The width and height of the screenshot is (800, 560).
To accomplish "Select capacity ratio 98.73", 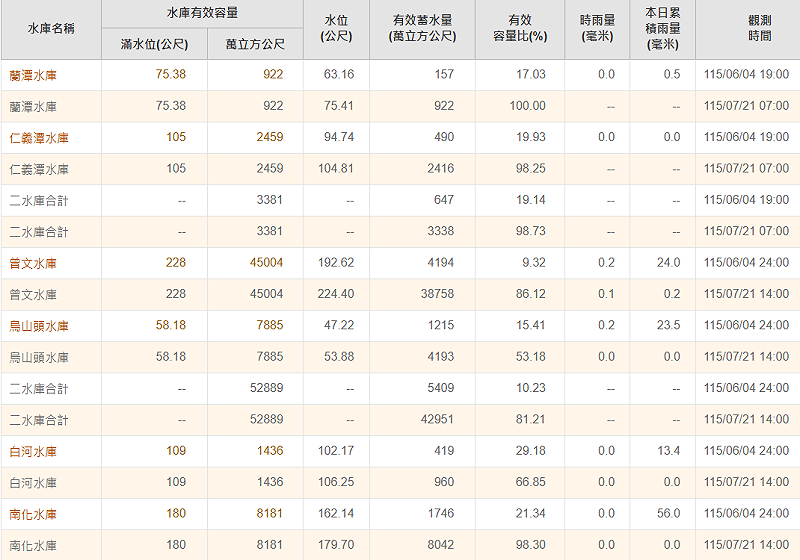I will pyautogui.click(x=531, y=231).
